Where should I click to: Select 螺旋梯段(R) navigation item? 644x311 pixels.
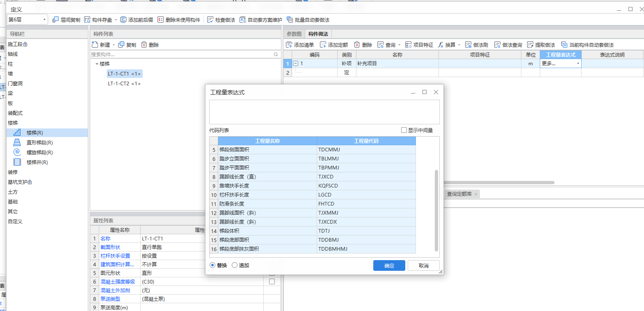[39, 152]
